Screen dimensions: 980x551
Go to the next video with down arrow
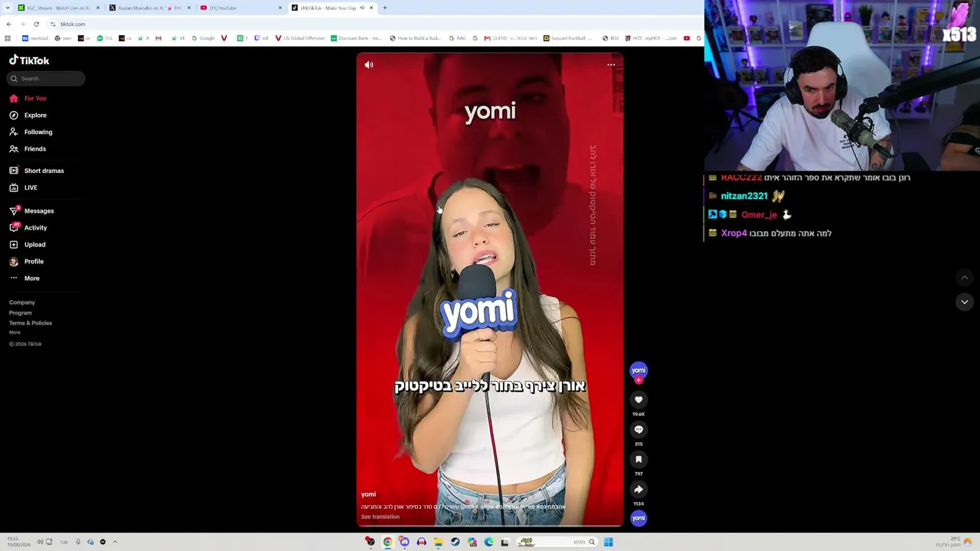965,302
